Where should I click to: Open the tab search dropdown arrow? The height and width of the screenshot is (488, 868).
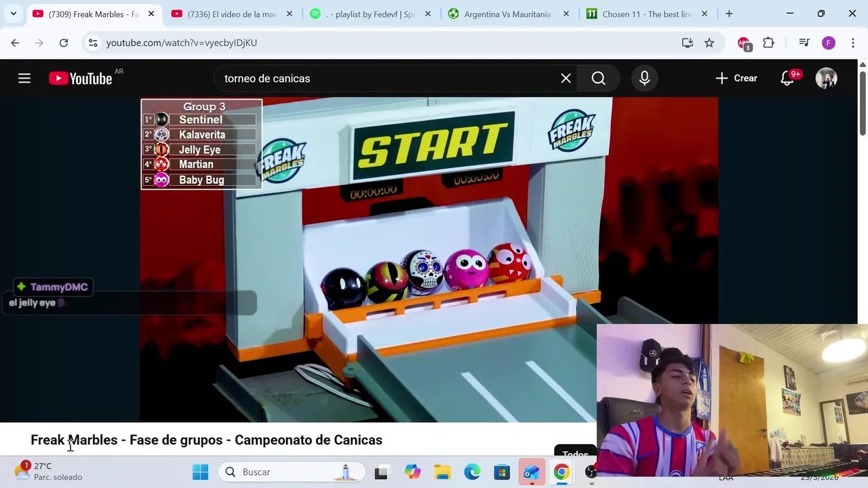tap(14, 14)
